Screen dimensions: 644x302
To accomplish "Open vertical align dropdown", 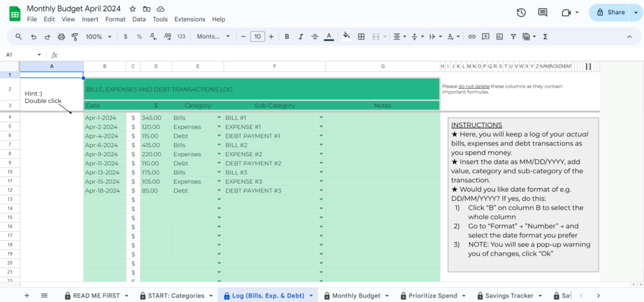I will click(x=417, y=36).
